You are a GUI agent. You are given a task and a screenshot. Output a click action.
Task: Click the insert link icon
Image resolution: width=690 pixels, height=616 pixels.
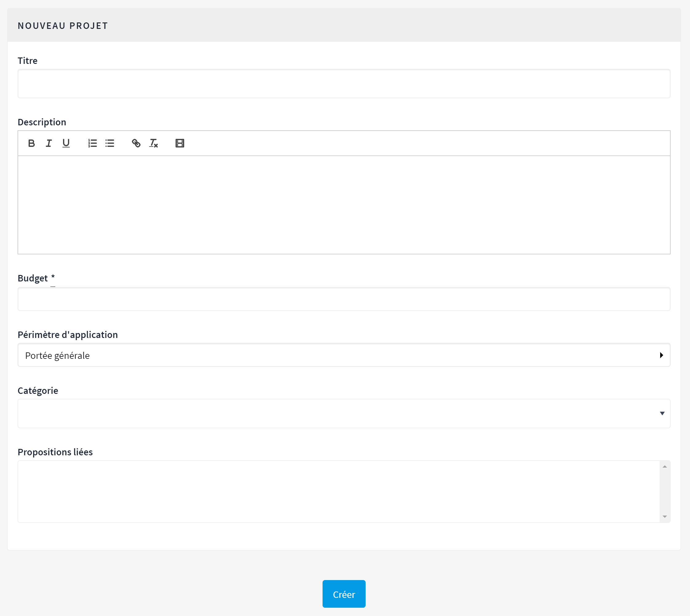tap(136, 143)
